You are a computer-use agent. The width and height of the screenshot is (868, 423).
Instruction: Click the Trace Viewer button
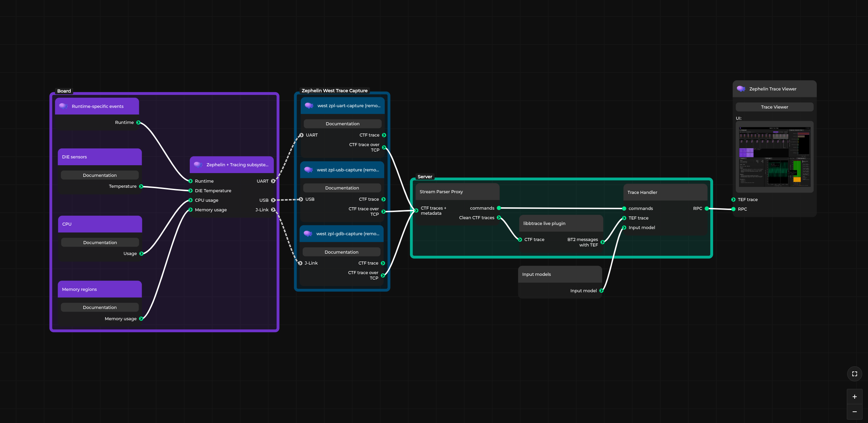pos(774,107)
